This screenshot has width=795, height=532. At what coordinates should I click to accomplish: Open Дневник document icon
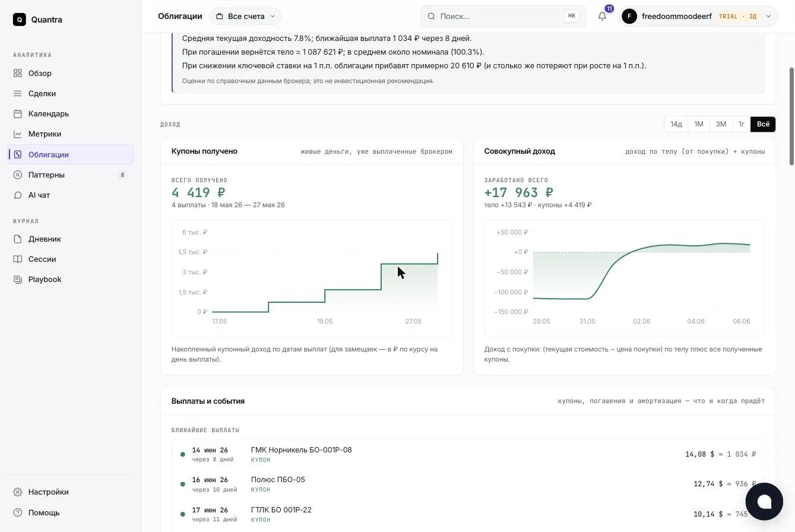click(x=18, y=239)
